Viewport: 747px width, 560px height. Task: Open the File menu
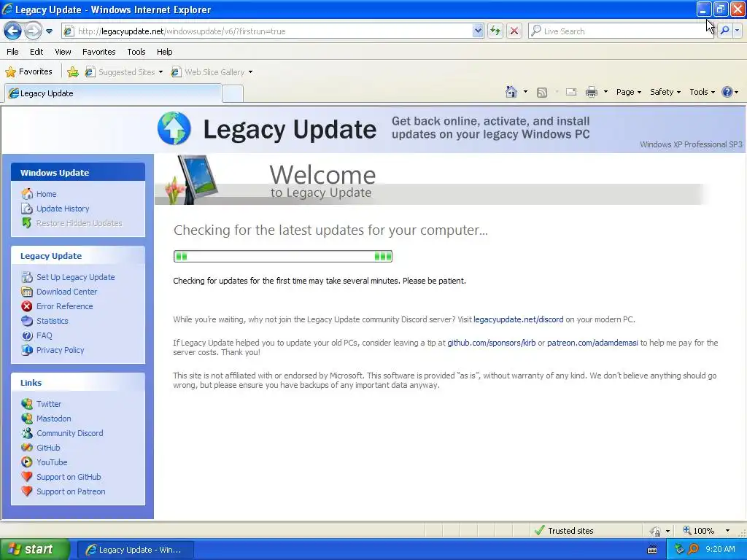pos(13,52)
